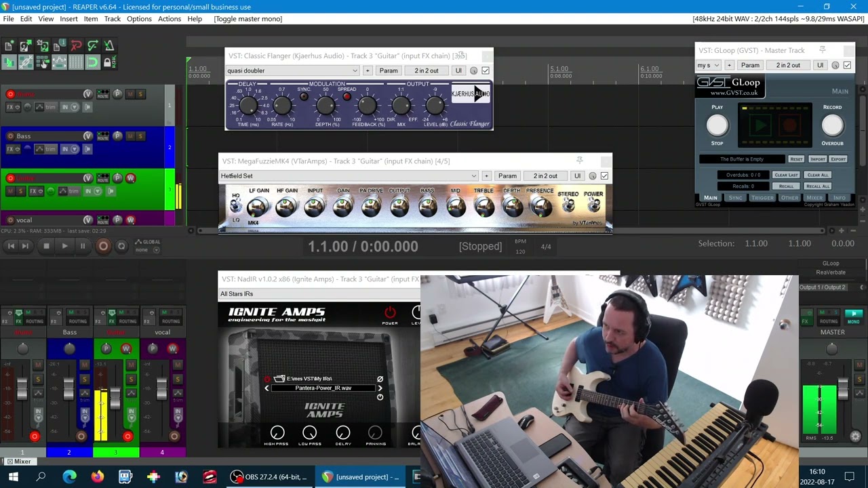Click the write automation W on Guitar track
The height and width of the screenshot is (488, 868).
[x=131, y=178]
